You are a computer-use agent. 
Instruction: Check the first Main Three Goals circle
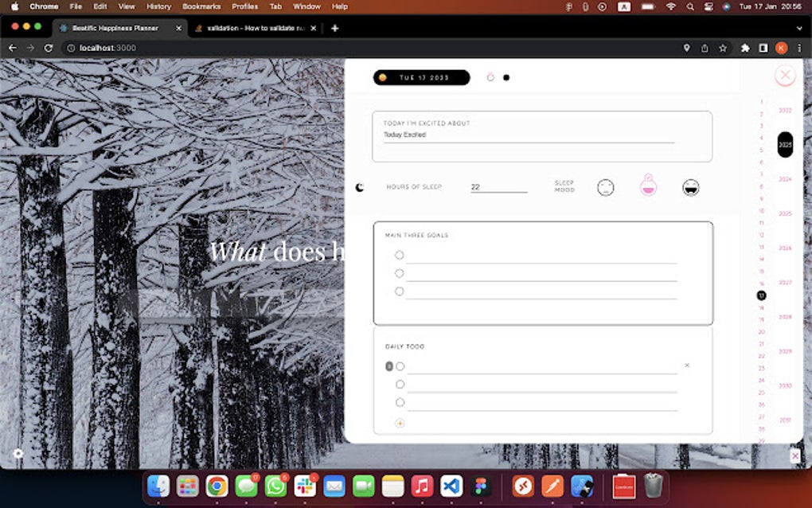tap(400, 255)
